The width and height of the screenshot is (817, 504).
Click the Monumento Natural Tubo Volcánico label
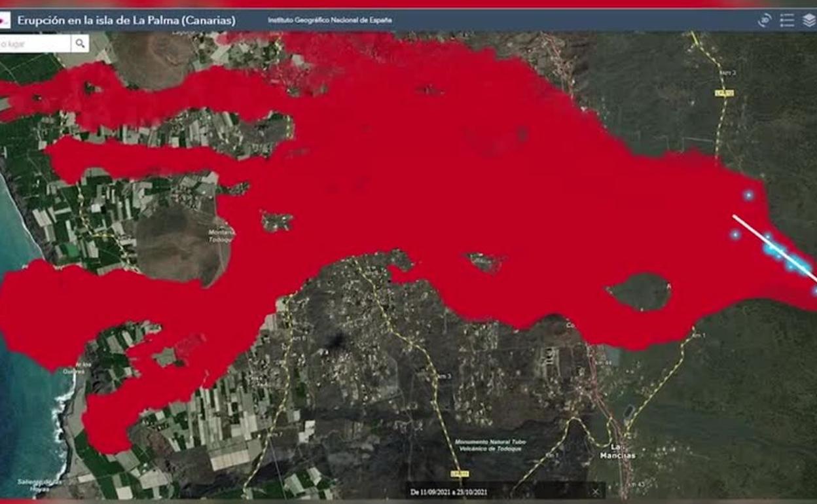click(490, 446)
